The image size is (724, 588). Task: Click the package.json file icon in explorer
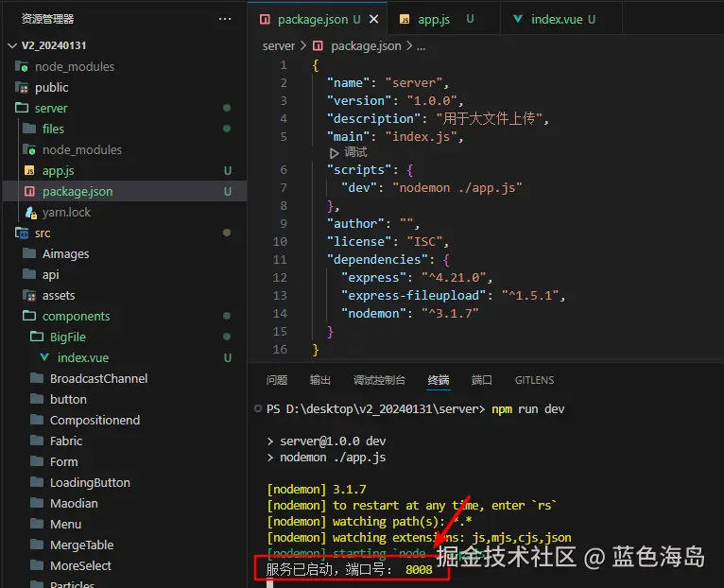[29, 191]
